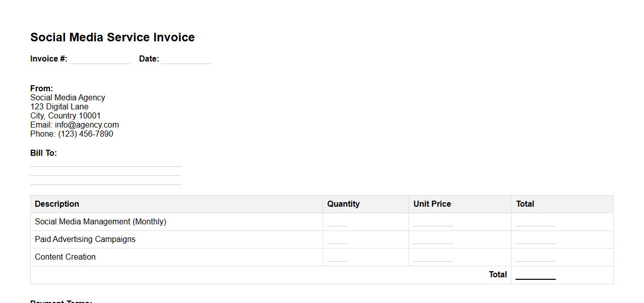The height and width of the screenshot is (303, 644).
Task: Click Quantity field for Social Media Management
Action: 337,222
